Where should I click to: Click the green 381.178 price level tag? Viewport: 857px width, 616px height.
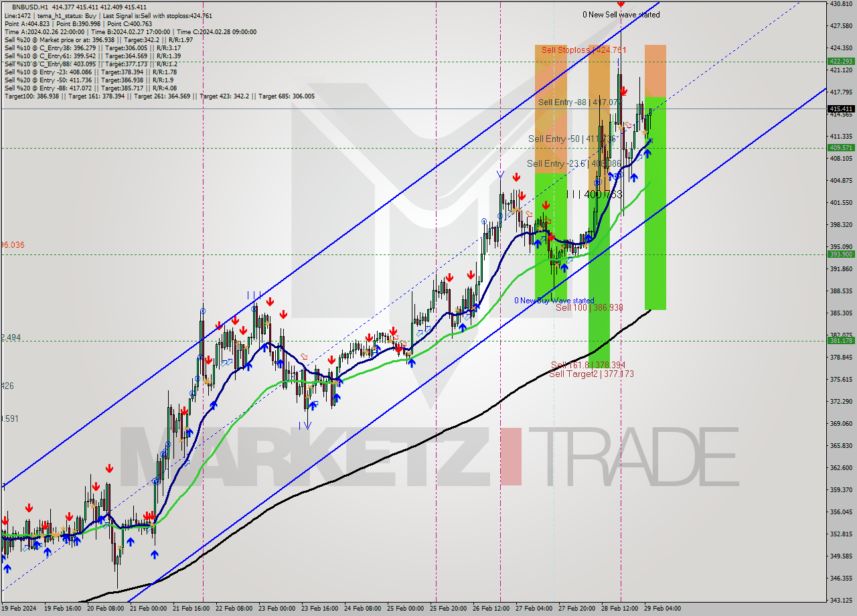[x=841, y=340]
